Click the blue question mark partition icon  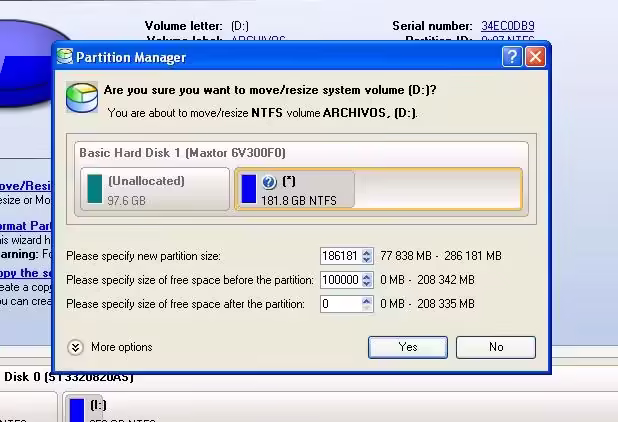coord(269,182)
